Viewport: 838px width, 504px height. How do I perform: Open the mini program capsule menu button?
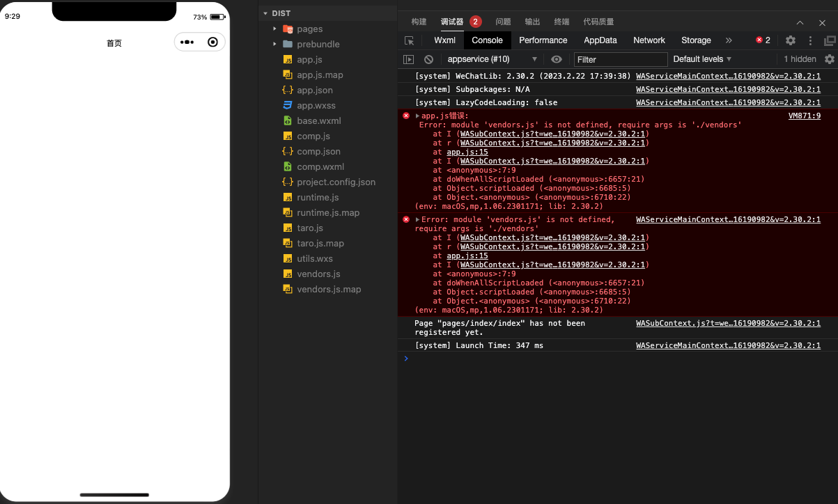[x=187, y=42]
